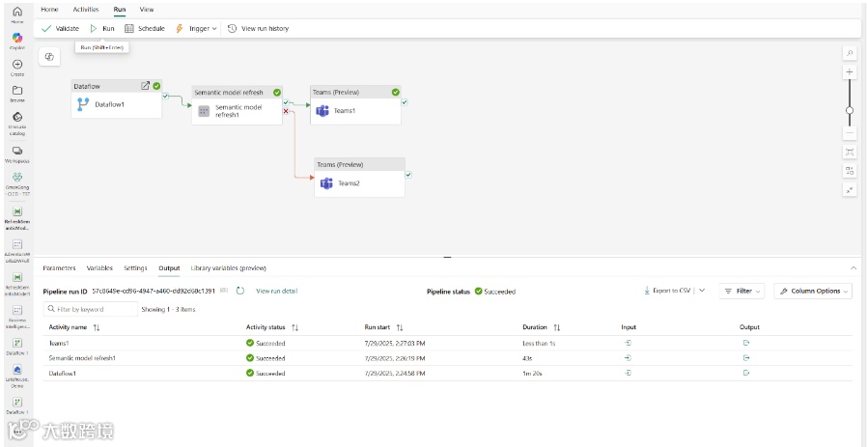View input of the Dataflow1 row
Screen dimensions: 868x447
click(629, 373)
